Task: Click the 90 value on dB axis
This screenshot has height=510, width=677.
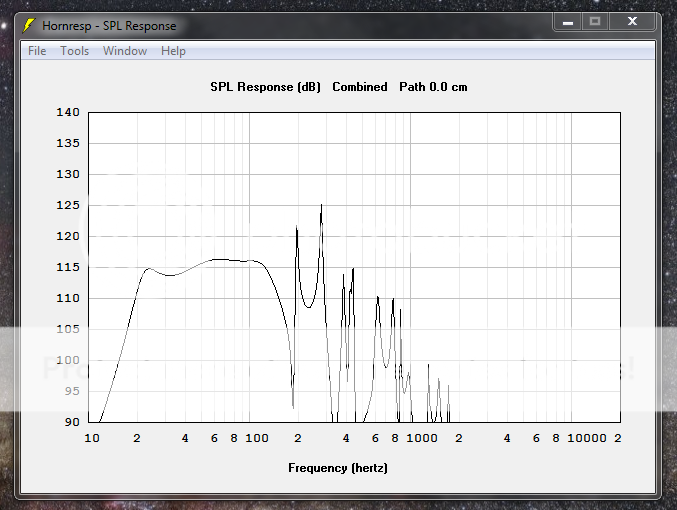Action: point(72,422)
